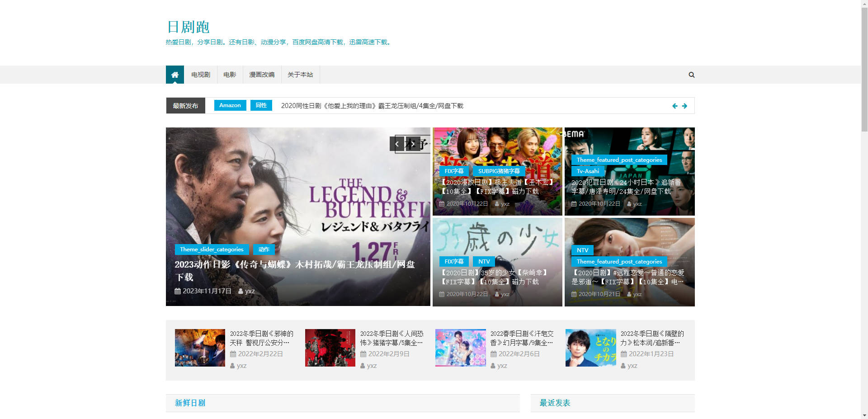Click slider previous chevron button
The image size is (868, 419).
click(397, 144)
